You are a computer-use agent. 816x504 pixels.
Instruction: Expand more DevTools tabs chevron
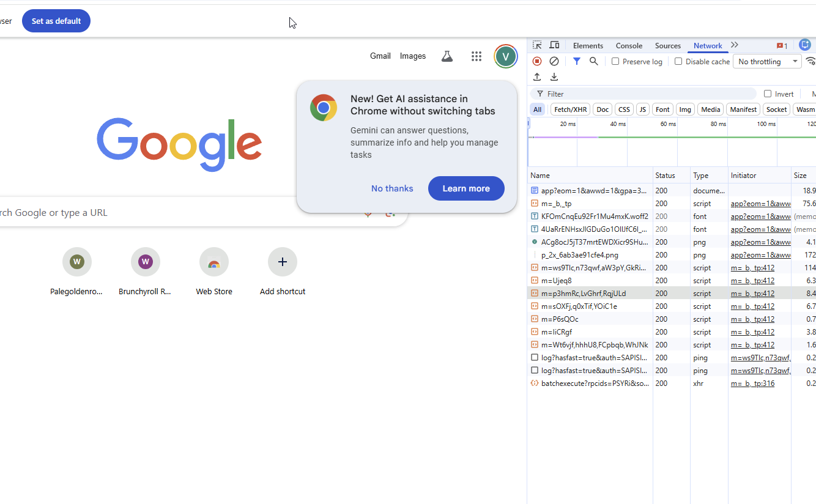pos(735,45)
